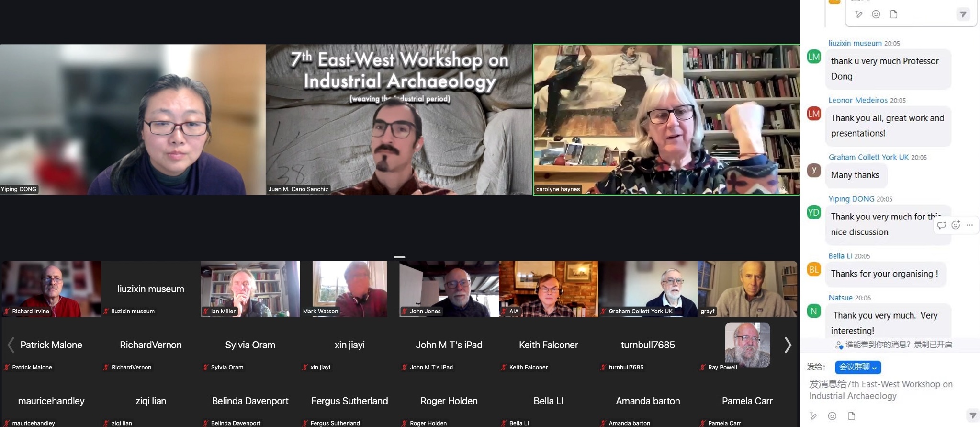Select Ray Powell's profile photo tile
Image resolution: width=980 pixels, height=427 pixels.
click(747, 345)
